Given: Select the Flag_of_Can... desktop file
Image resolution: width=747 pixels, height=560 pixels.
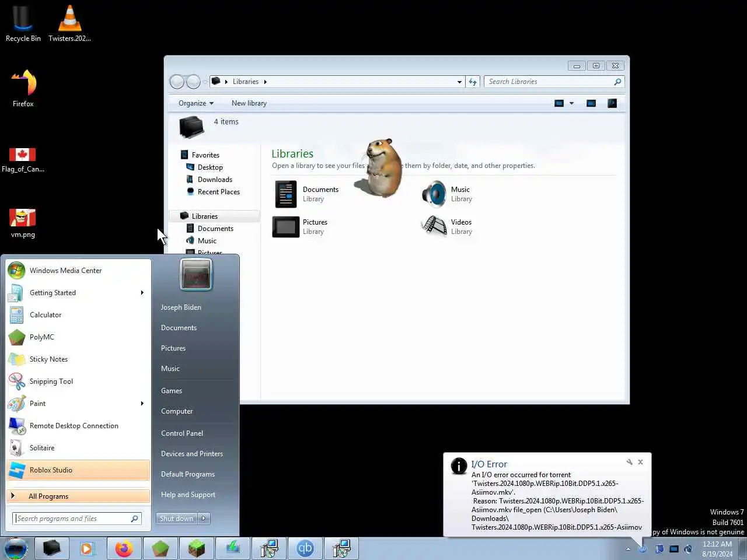Looking at the screenshot, I should [23, 160].
